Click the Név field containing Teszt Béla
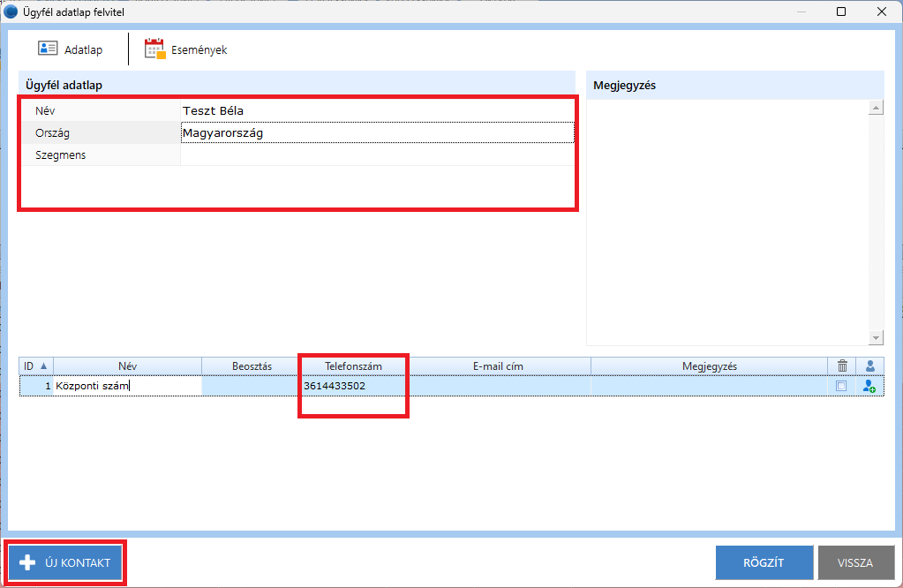The height and width of the screenshot is (588, 903). click(x=376, y=110)
